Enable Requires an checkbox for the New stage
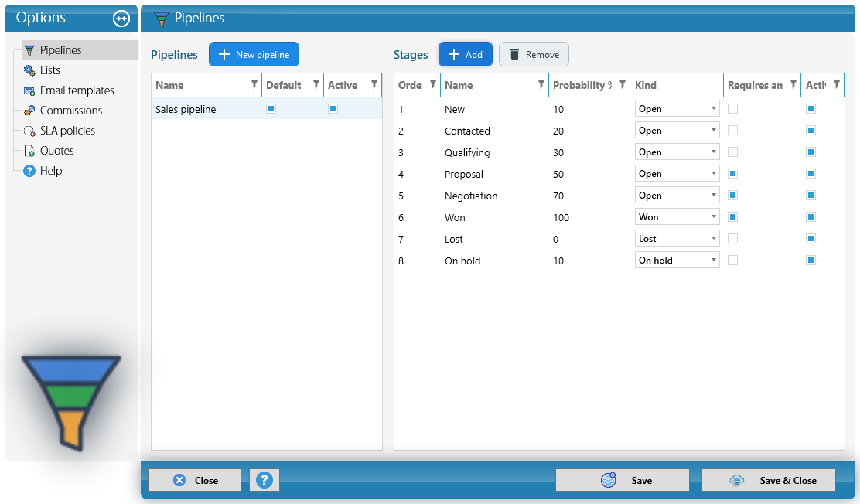 732,108
